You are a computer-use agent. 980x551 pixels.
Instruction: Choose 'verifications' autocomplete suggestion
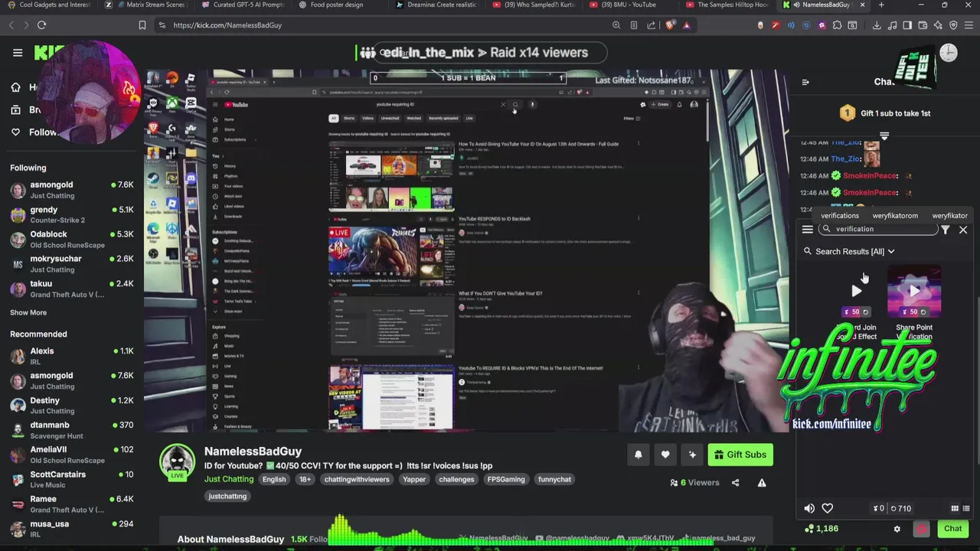840,216
